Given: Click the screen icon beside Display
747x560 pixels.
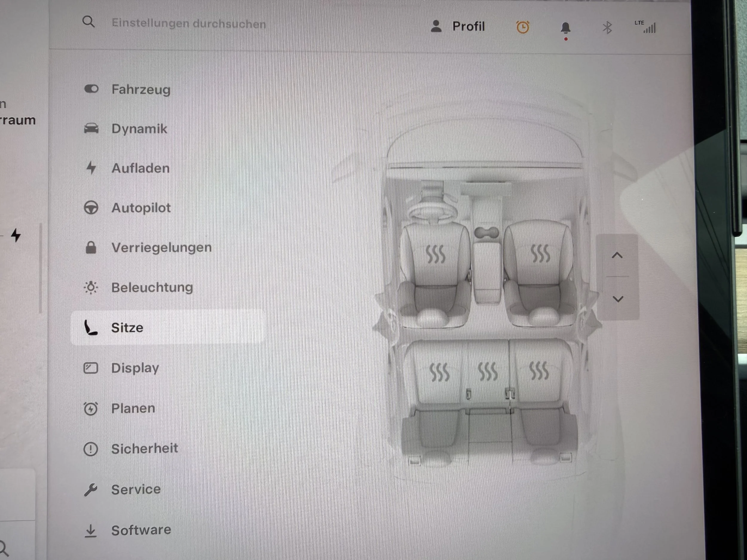Looking at the screenshot, I should tap(91, 368).
